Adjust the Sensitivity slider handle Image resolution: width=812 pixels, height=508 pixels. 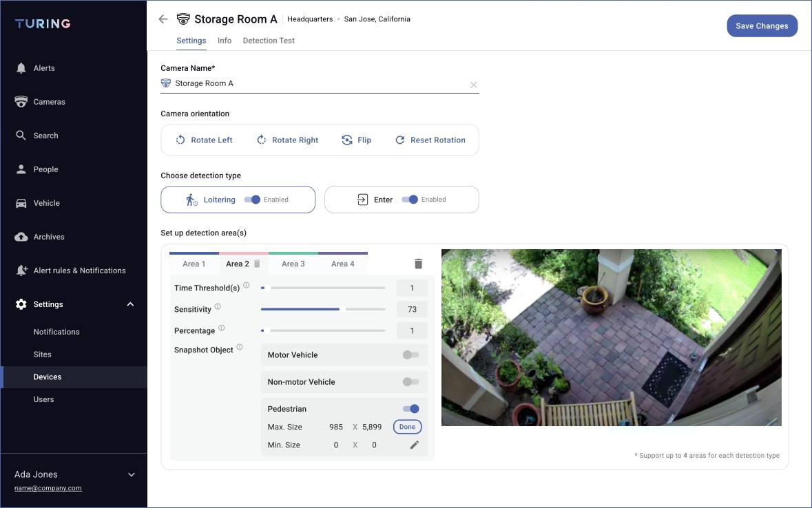click(342, 309)
